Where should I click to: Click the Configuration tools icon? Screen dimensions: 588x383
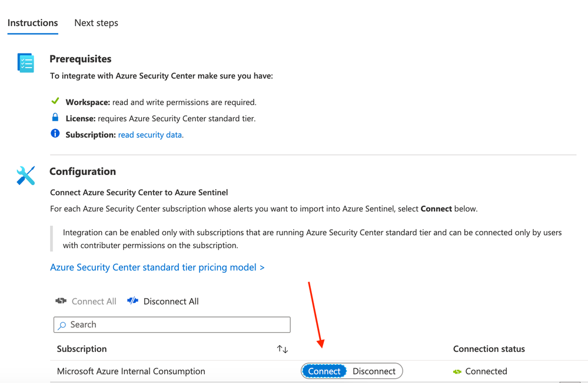pos(26,176)
